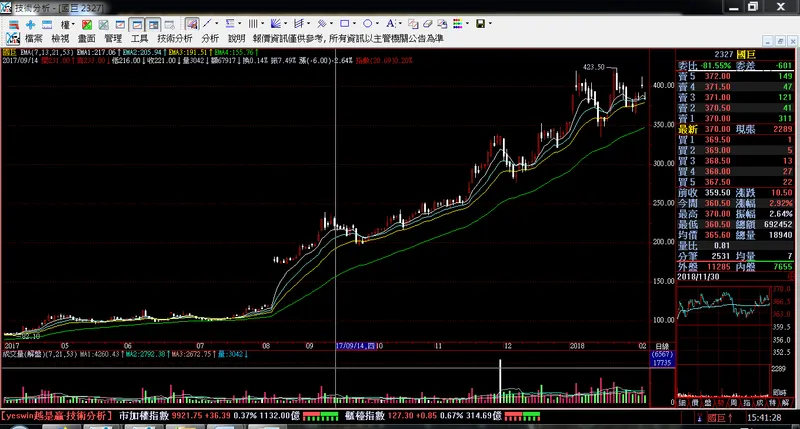The height and width of the screenshot is (429, 800).
Task: Click the red-green chart icon in toolbar
Action: coord(87,24)
